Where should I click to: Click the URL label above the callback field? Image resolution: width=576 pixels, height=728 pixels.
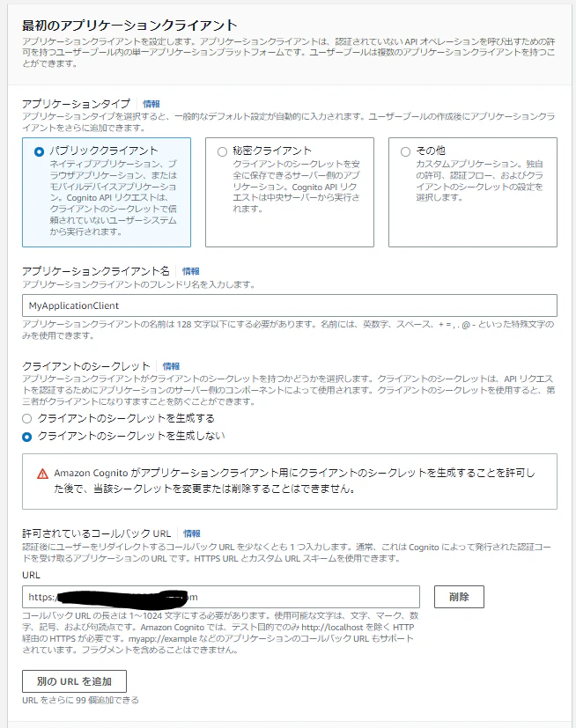click(31, 575)
